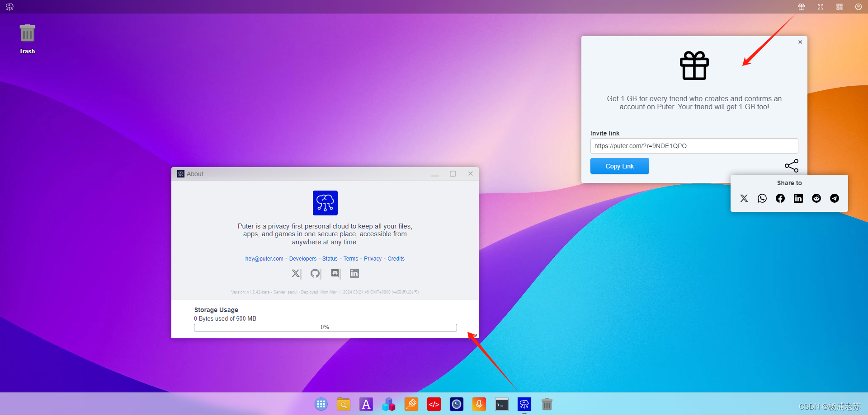Screen dimensions: 868x415
Task: Click the '0 Bytes used of 500 MB' text
Action: pyautogui.click(x=225, y=318)
